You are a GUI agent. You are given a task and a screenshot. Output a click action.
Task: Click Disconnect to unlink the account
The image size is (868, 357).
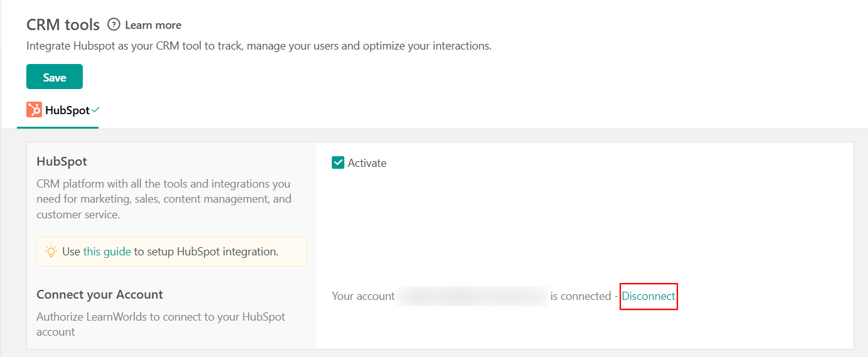pyautogui.click(x=648, y=296)
